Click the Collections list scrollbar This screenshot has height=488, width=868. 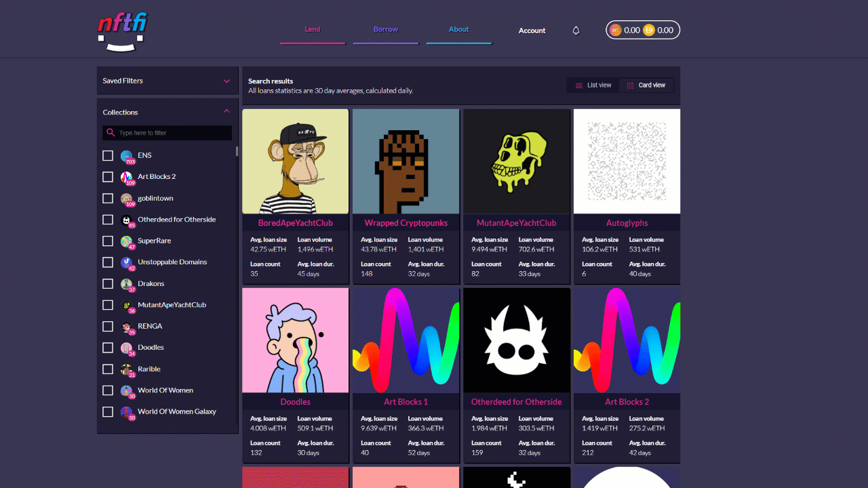[x=237, y=151]
